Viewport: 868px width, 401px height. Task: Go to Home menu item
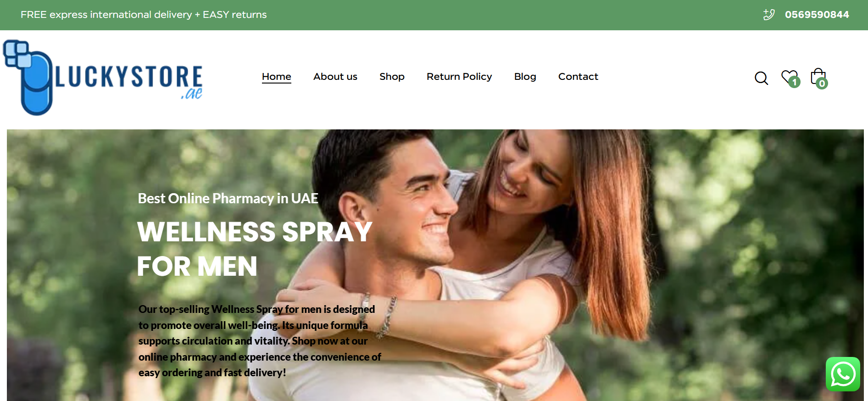click(x=277, y=77)
